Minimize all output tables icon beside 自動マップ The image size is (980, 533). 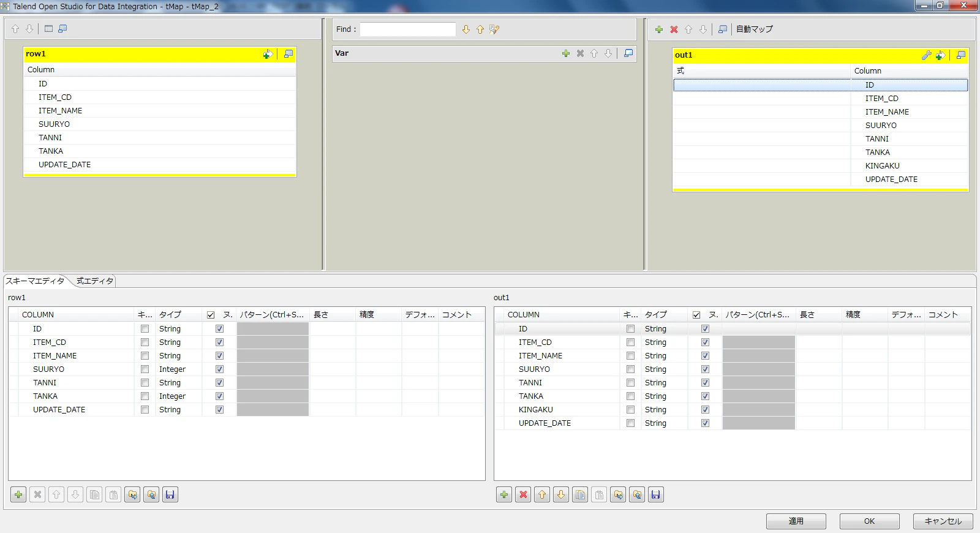coord(723,29)
